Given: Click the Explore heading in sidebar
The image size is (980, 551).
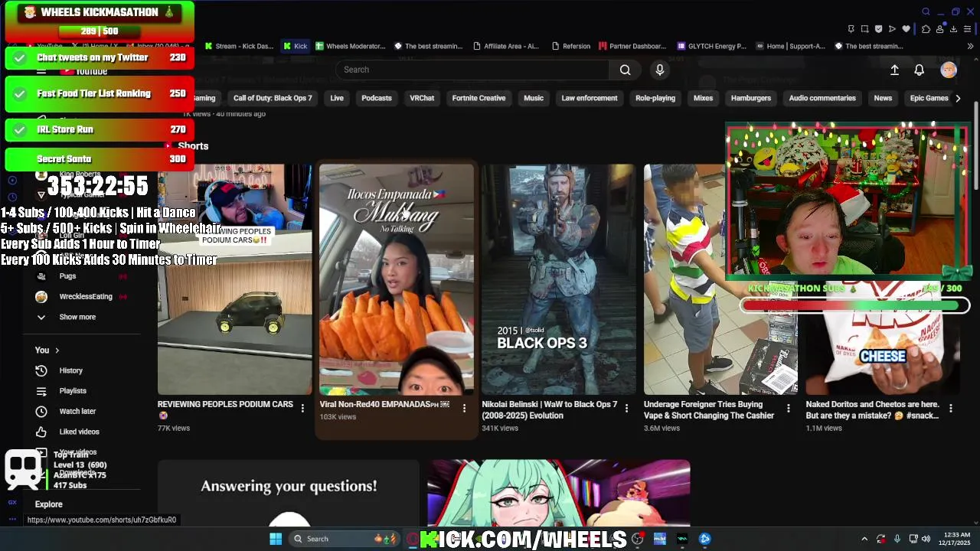Looking at the screenshot, I should [x=49, y=504].
